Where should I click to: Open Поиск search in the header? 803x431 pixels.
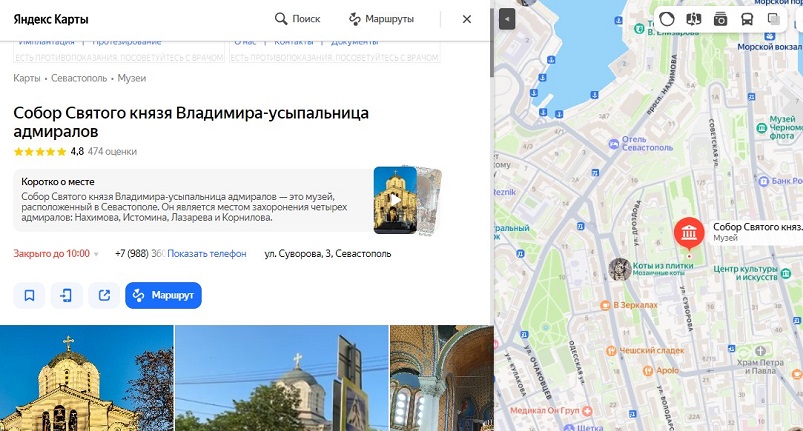[x=298, y=19]
